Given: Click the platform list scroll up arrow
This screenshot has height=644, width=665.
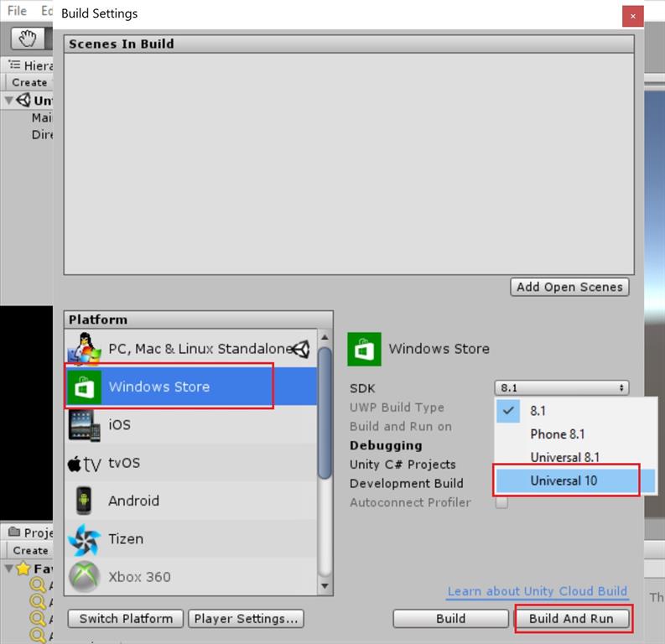Looking at the screenshot, I should click(x=325, y=337).
